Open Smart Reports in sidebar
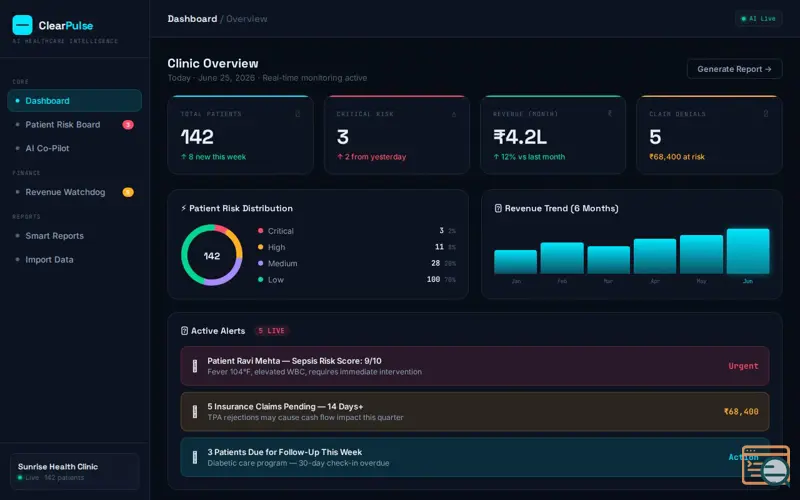Screen dimensions: 800x500 point(74,236)
